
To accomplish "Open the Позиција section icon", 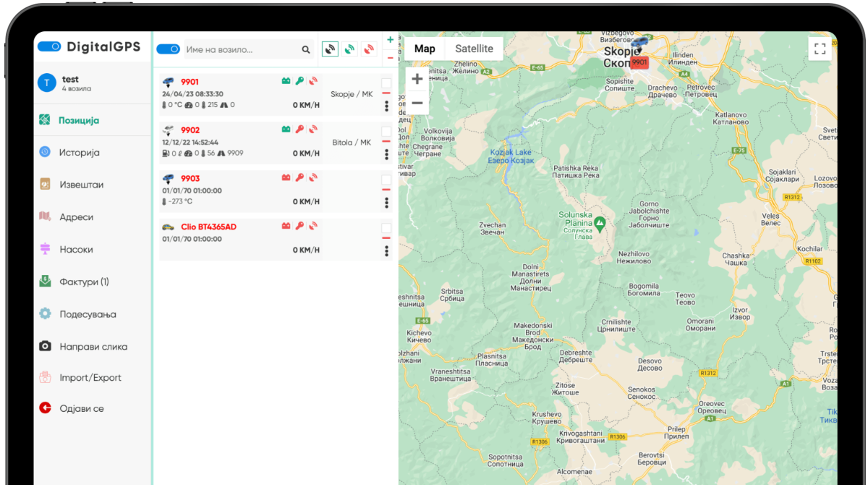I will point(45,120).
